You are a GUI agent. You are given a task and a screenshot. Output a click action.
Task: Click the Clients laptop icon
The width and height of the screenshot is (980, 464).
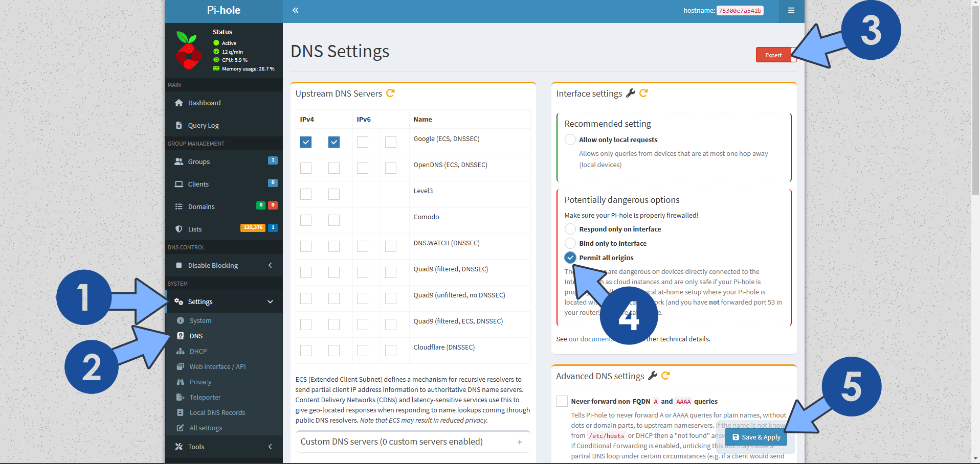pyautogui.click(x=179, y=184)
